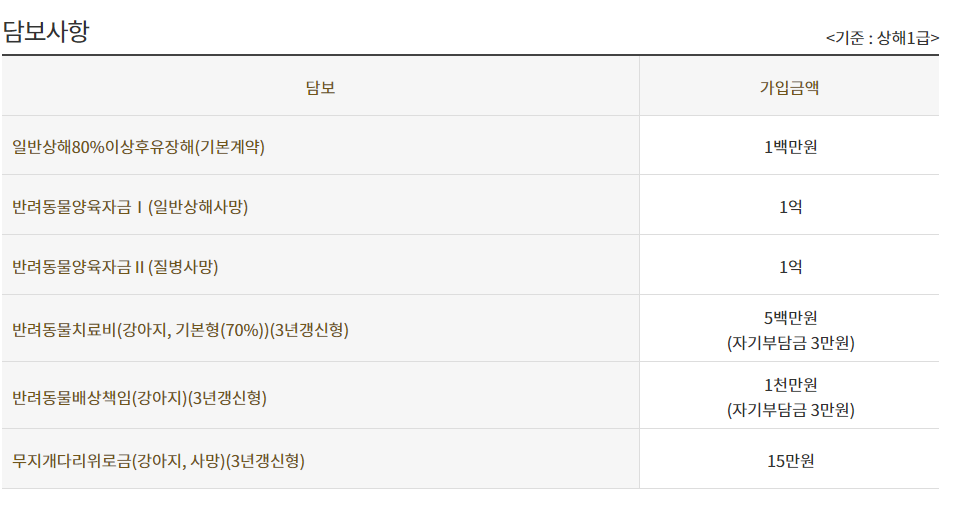The height and width of the screenshot is (507, 976).
Task: Select 반려동물배상책임(강아지)(3년갱신형) row label
Action: point(139,398)
